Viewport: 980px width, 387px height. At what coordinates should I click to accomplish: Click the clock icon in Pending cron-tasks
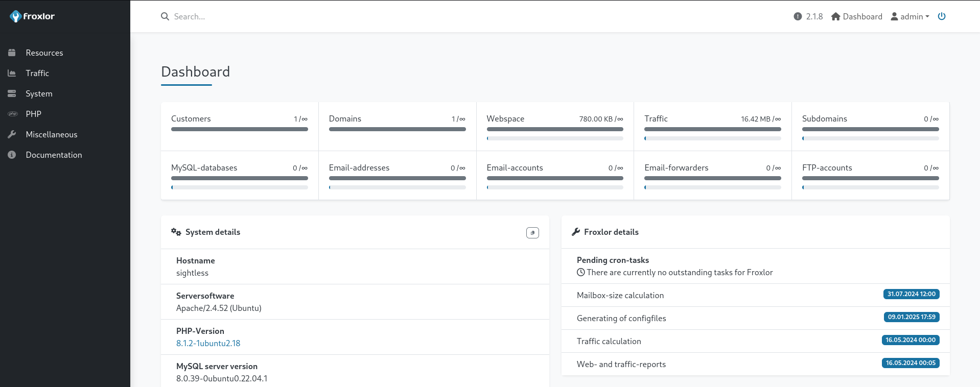point(581,272)
